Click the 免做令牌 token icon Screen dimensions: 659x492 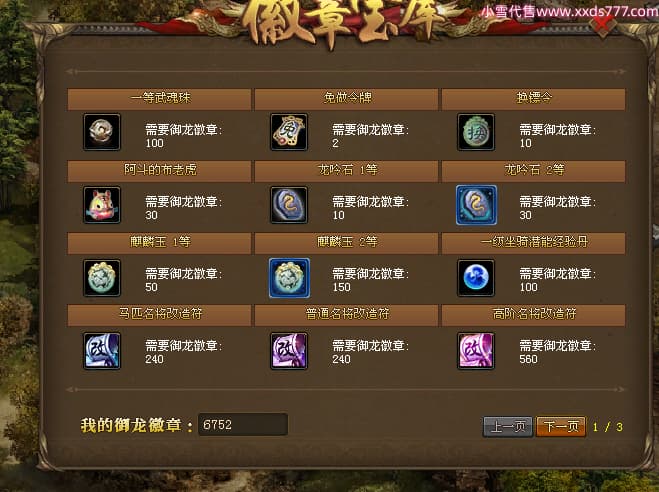[289, 132]
